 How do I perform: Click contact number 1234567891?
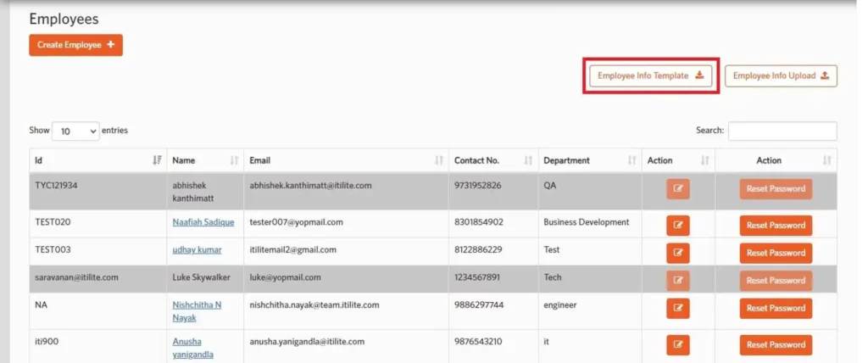(476, 277)
